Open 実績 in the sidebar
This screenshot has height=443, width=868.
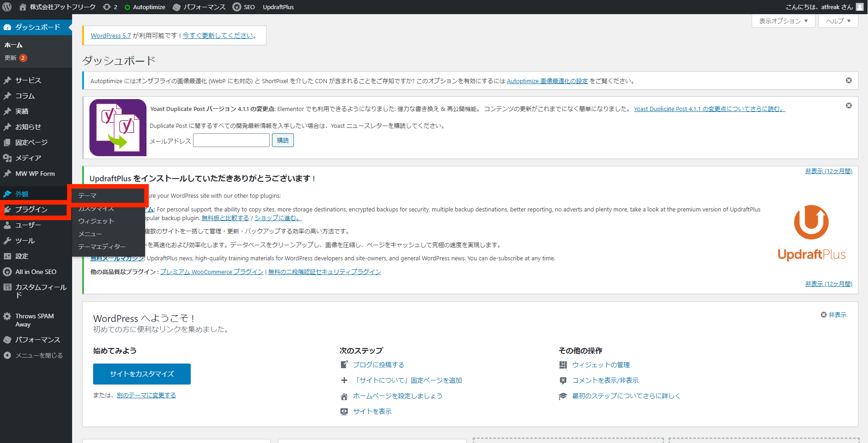36,111
